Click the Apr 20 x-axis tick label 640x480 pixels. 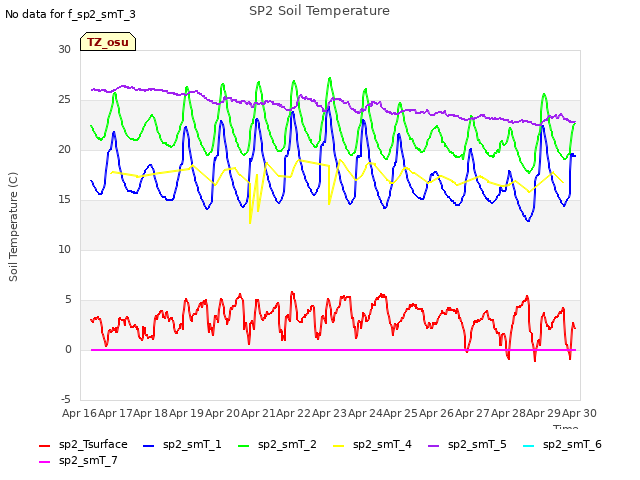click(222, 413)
